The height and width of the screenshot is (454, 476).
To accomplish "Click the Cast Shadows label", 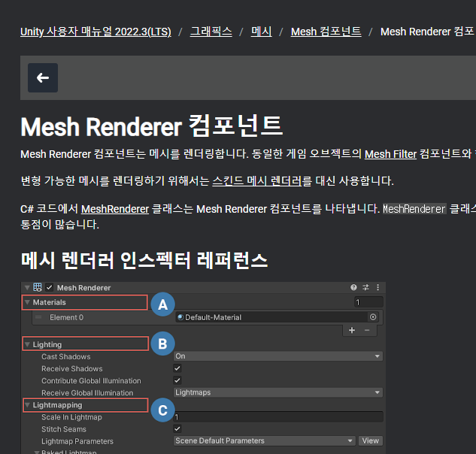I will pos(66,356).
